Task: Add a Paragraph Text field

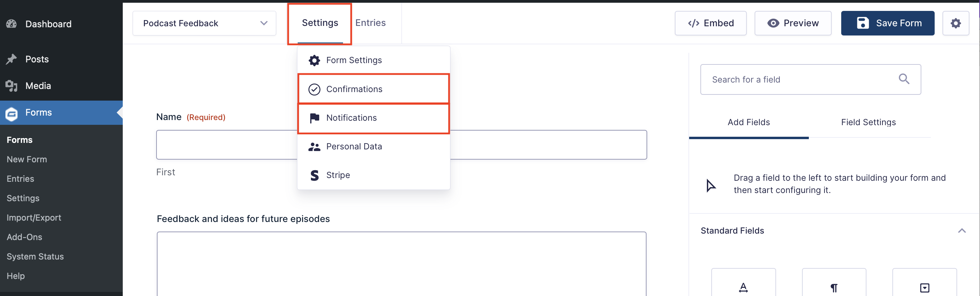Action: click(x=834, y=282)
